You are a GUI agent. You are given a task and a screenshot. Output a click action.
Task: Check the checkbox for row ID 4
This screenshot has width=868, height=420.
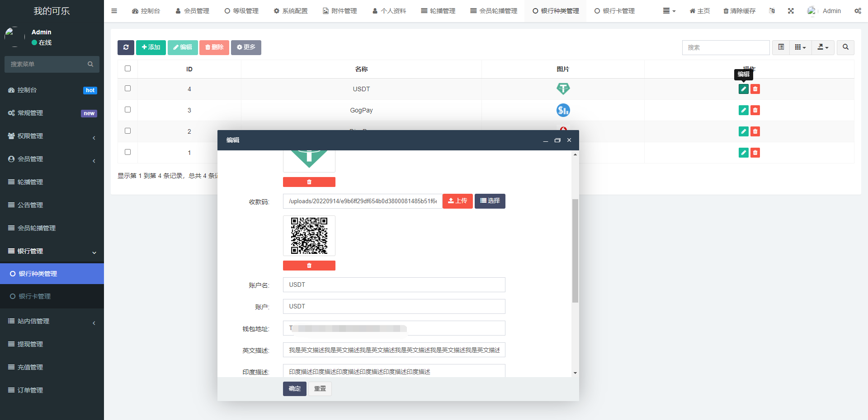(127, 89)
